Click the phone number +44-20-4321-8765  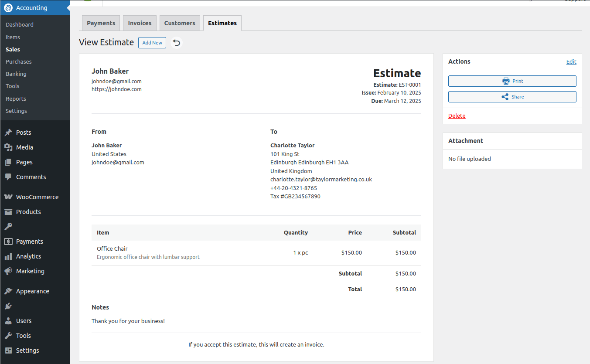(x=293, y=188)
